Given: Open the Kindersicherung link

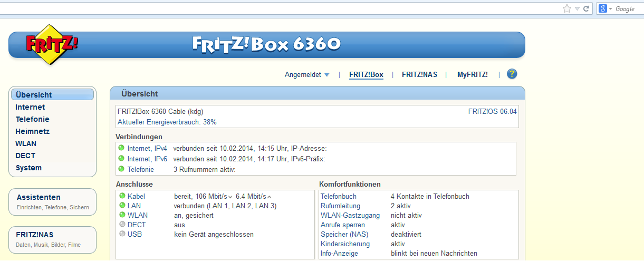Looking at the screenshot, I should (345, 244).
